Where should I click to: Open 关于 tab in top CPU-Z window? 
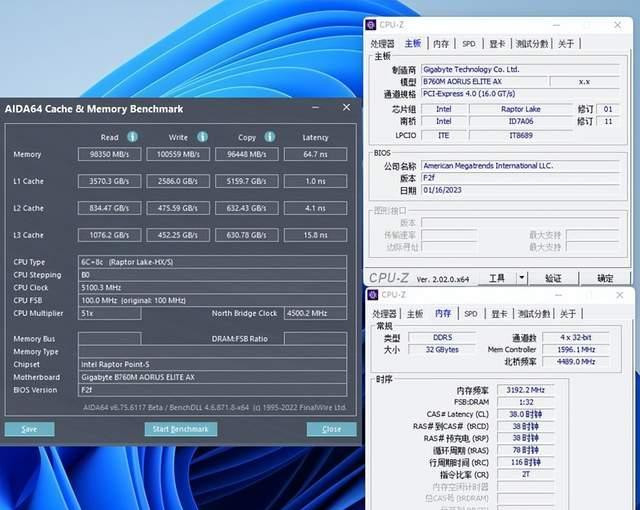tap(566, 44)
